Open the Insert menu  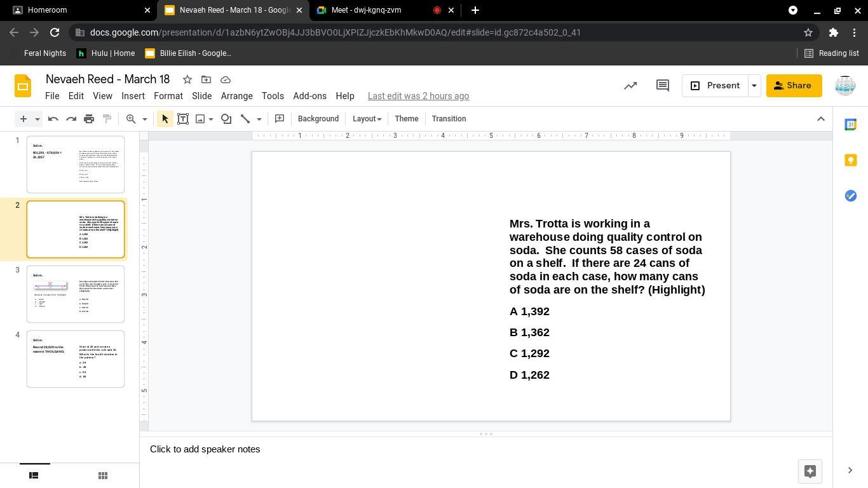133,96
